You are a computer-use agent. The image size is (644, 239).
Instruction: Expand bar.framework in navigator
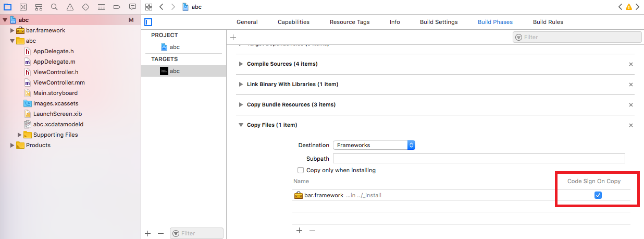[13, 30]
